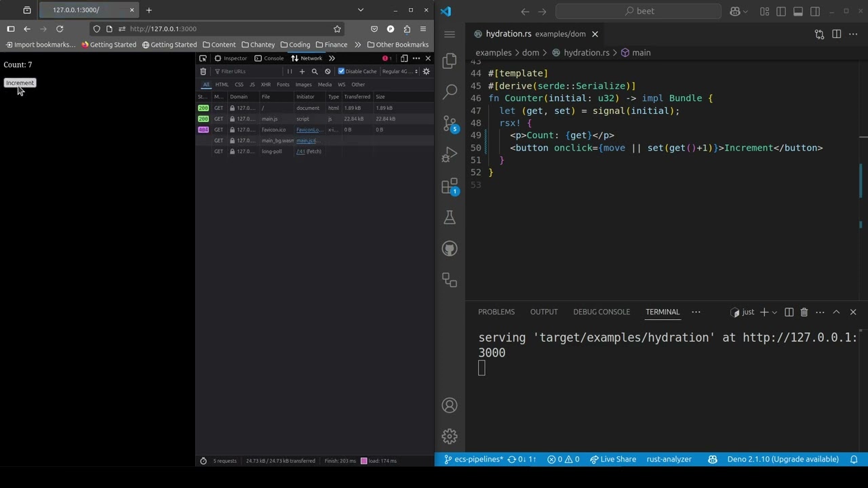Click the request blocking icon in Network toolbar
868x488 pixels.
[328, 71]
